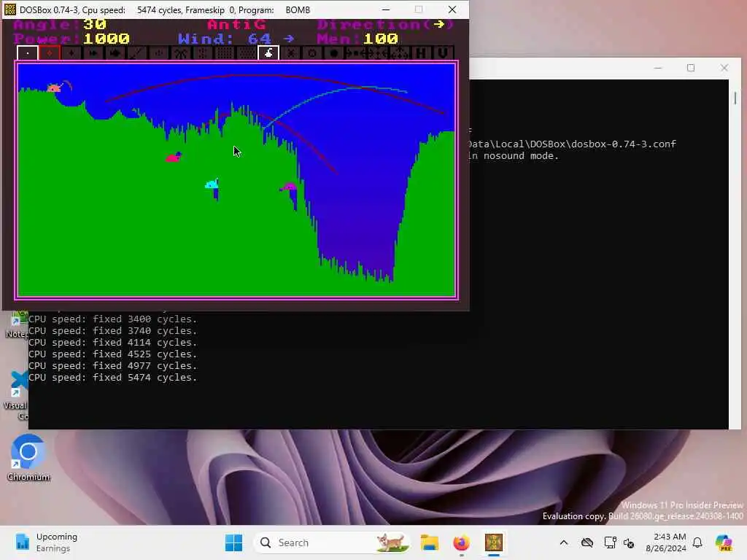The width and height of the screenshot is (747, 560).
Task: Pick the small arrow weapon icon
Action: point(93,52)
